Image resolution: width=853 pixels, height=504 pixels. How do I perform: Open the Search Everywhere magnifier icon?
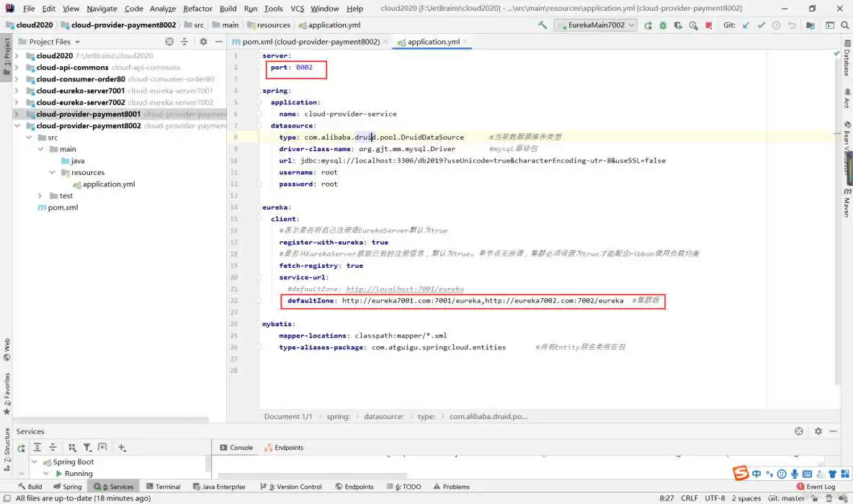tap(846, 24)
